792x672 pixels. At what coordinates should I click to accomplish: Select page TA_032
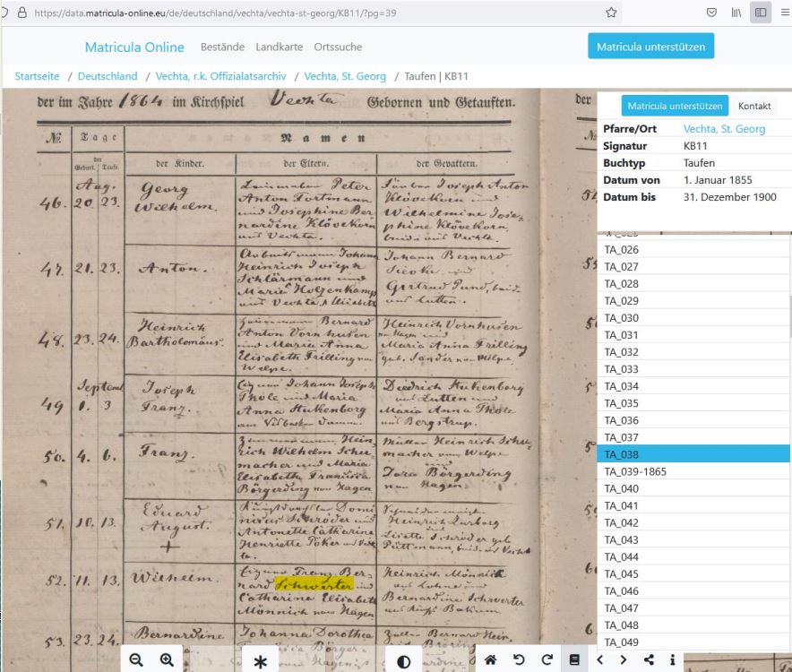point(693,352)
